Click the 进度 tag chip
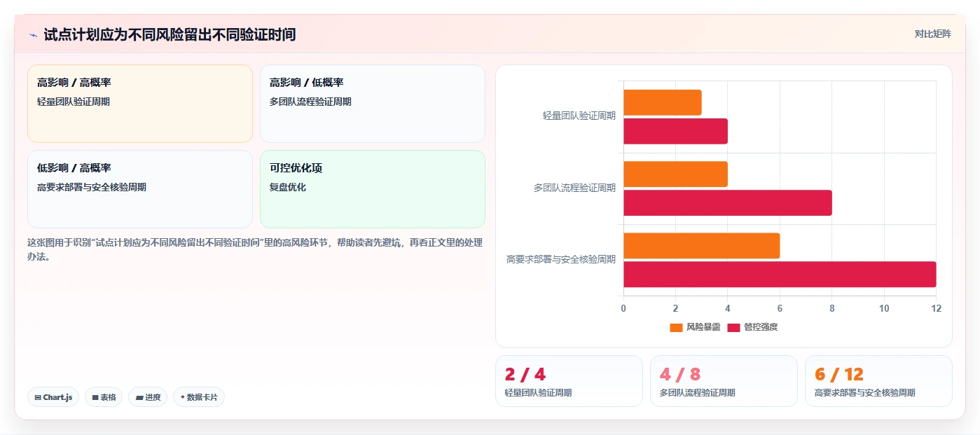 point(148,397)
